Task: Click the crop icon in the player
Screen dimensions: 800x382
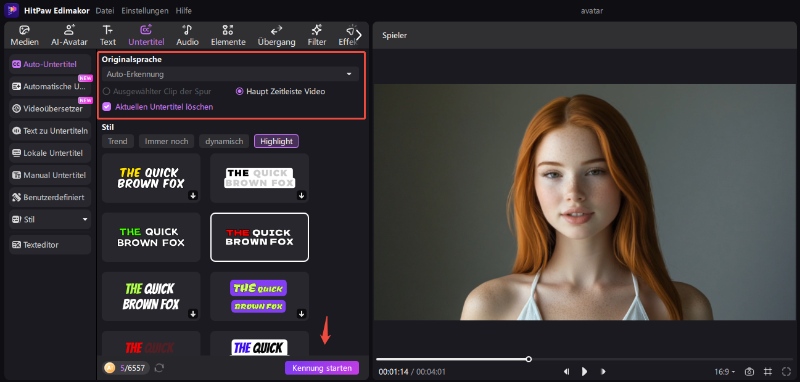Action: 767,372
